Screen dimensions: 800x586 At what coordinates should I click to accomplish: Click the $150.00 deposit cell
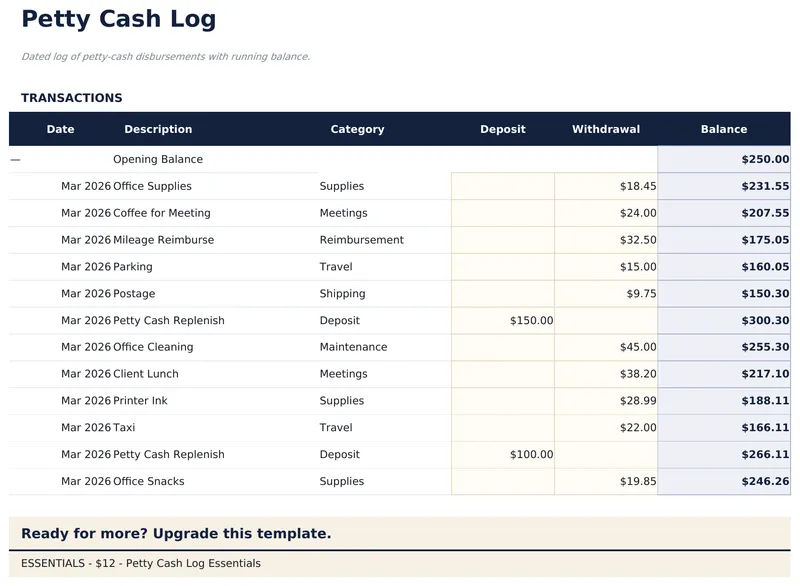502,321
